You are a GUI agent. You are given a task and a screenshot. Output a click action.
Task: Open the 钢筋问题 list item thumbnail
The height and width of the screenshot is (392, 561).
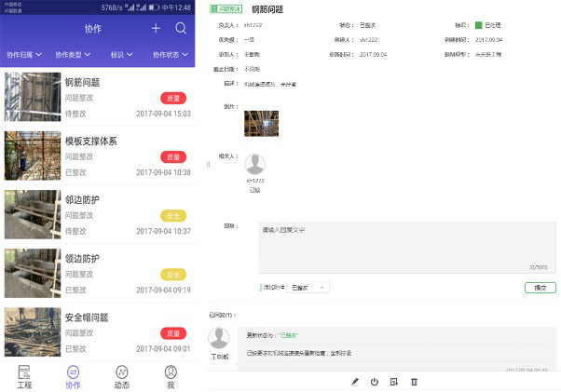click(x=33, y=97)
